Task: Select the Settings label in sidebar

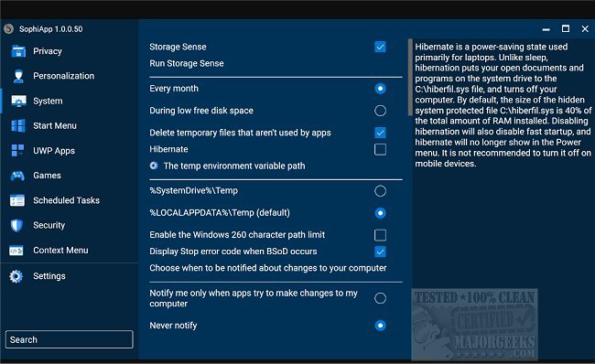Action: point(49,276)
